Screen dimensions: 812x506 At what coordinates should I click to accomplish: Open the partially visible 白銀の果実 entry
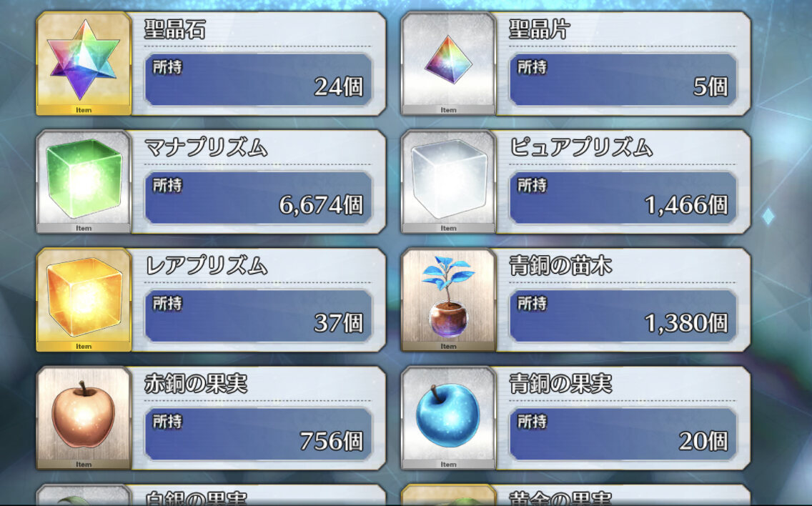(211, 495)
